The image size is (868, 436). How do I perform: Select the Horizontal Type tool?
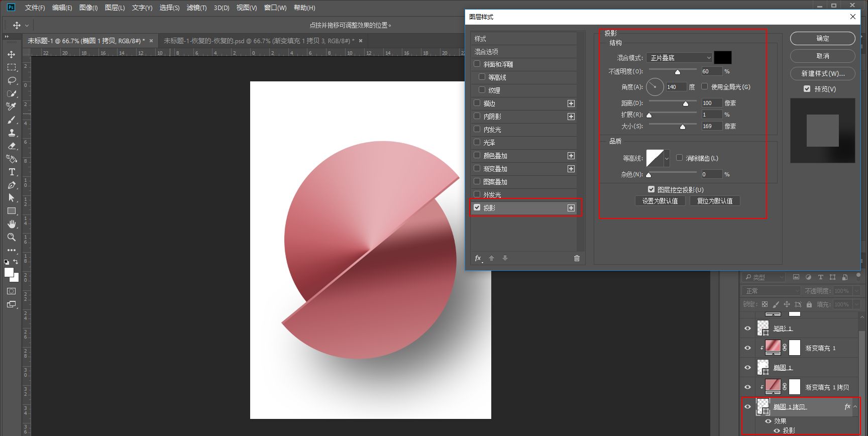(12, 172)
